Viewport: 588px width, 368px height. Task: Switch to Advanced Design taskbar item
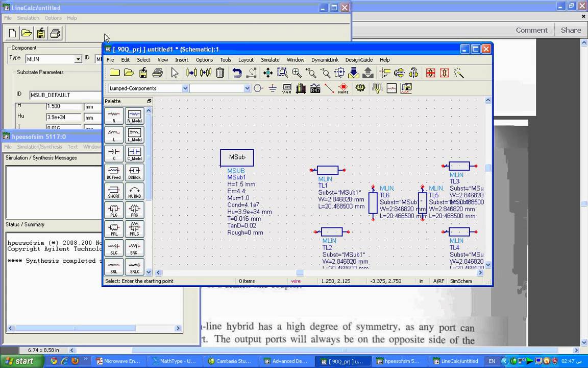[286, 361]
